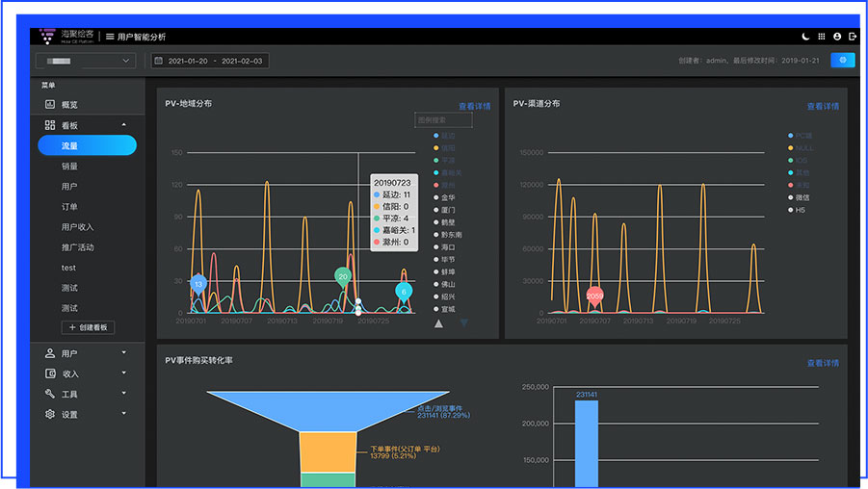The height and width of the screenshot is (489, 868).
Task: Click the blue settings gear button
Action: [843, 61]
